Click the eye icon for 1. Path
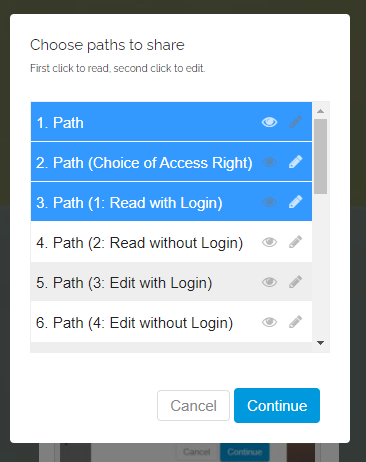366x462 pixels. pos(269,122)
